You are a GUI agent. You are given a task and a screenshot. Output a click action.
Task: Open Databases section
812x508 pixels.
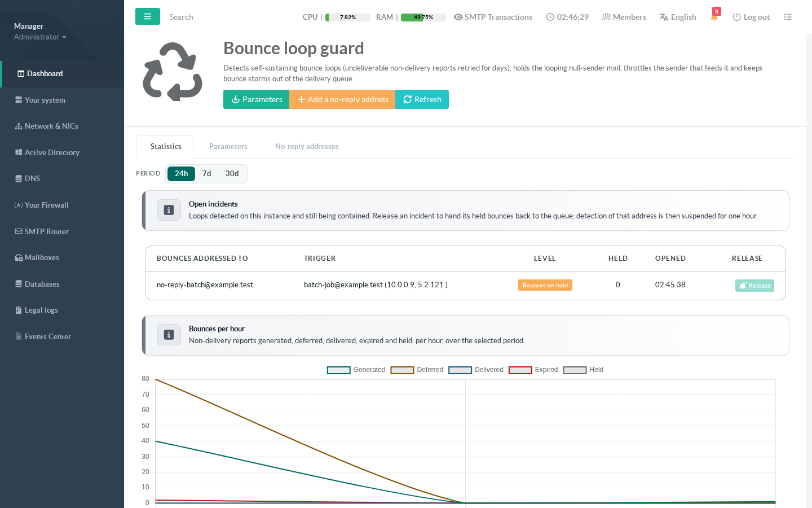pyautogui.click(x=62, y=284)
